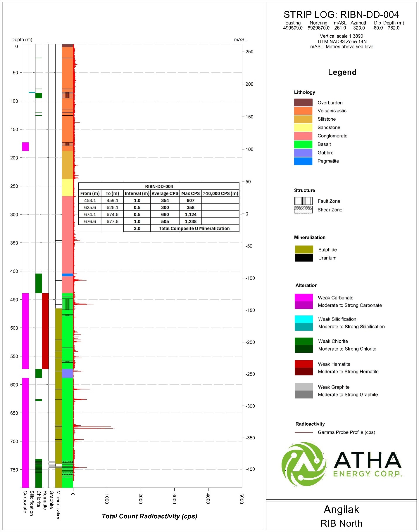Screen dimensions: 419x532
Task: Click the Shear Zone pattern symbol
Action: coord(303,209)
